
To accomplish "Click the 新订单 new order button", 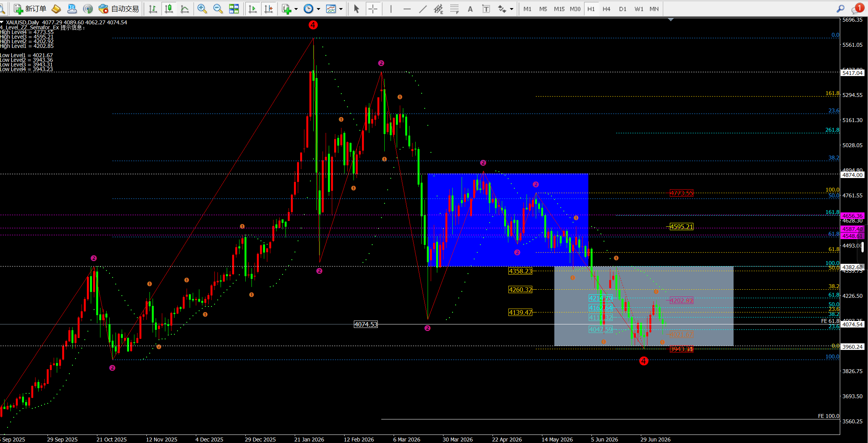I will (x=30, y=8).
